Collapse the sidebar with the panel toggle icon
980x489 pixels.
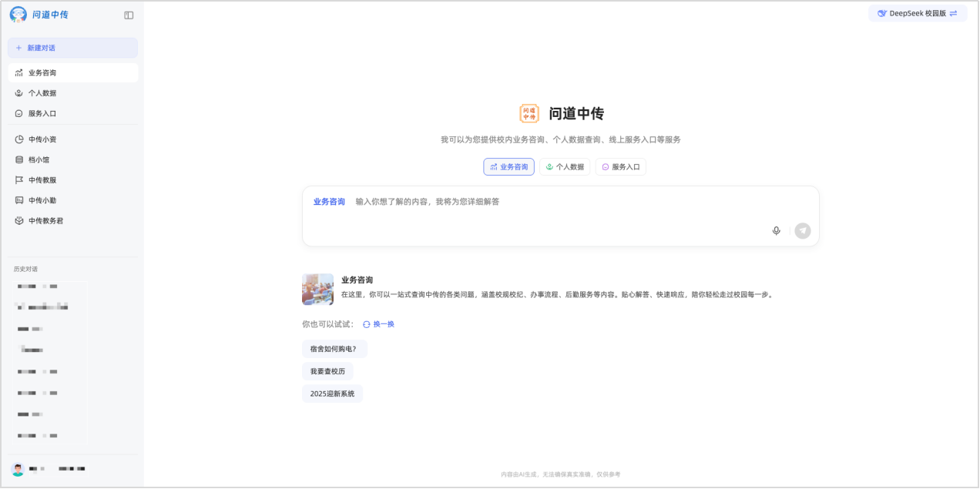click(x=129, y=15)
